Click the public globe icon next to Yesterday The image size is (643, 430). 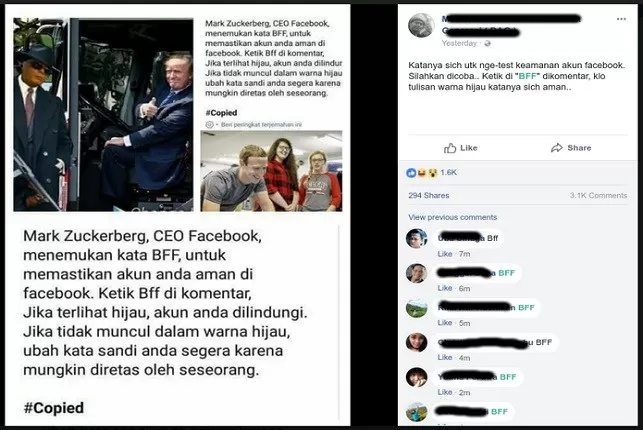487,43
